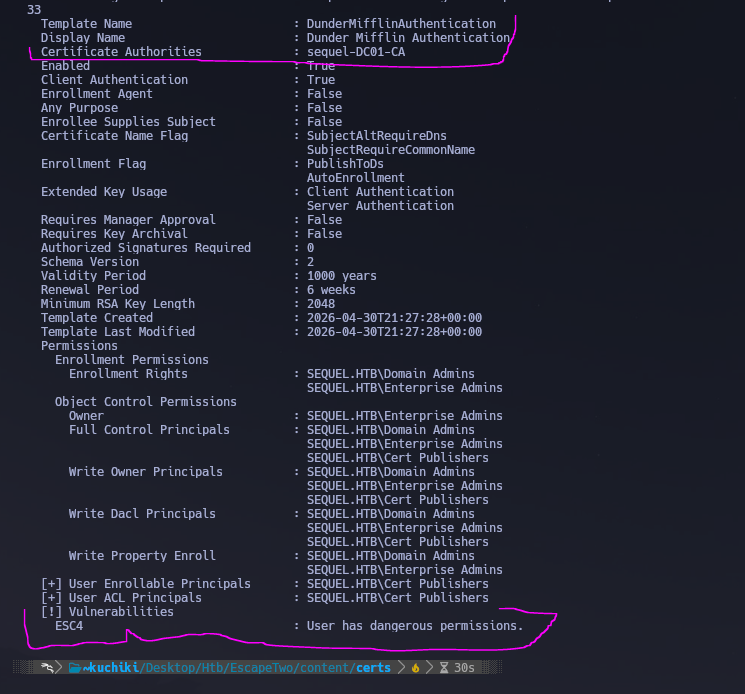
Task: Click the 'False' value of Enrollee Supplies Subject
Action: (325, 122)
